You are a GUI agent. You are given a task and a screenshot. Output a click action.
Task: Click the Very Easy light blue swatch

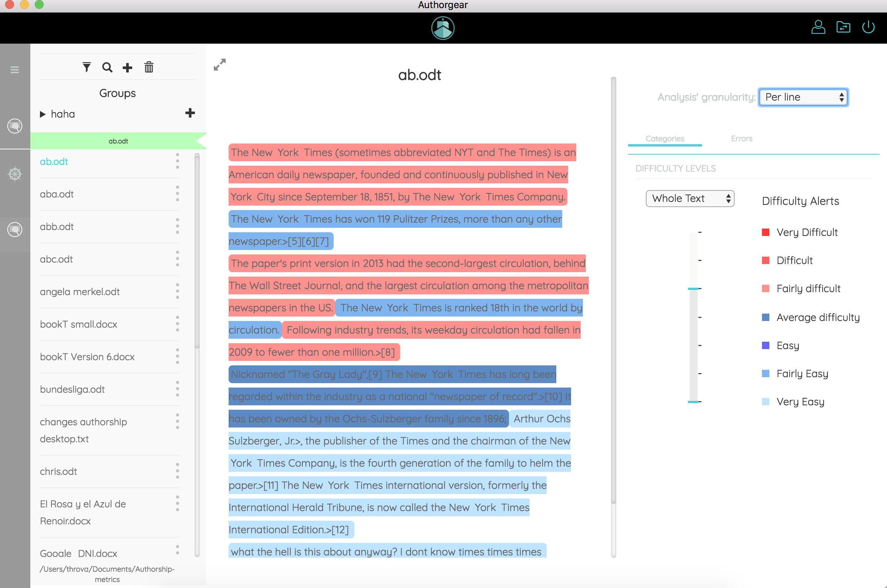click(x=765, y=402)
